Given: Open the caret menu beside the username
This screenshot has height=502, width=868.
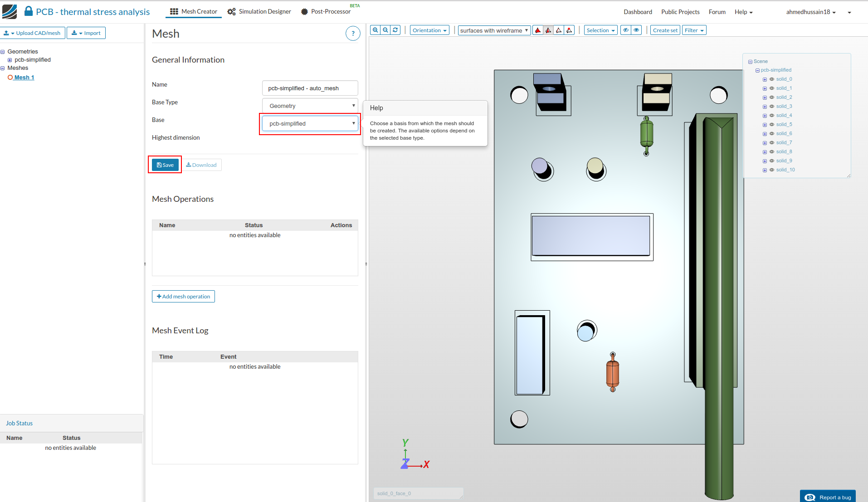Looking at the screenshot, I should [849, 13].
